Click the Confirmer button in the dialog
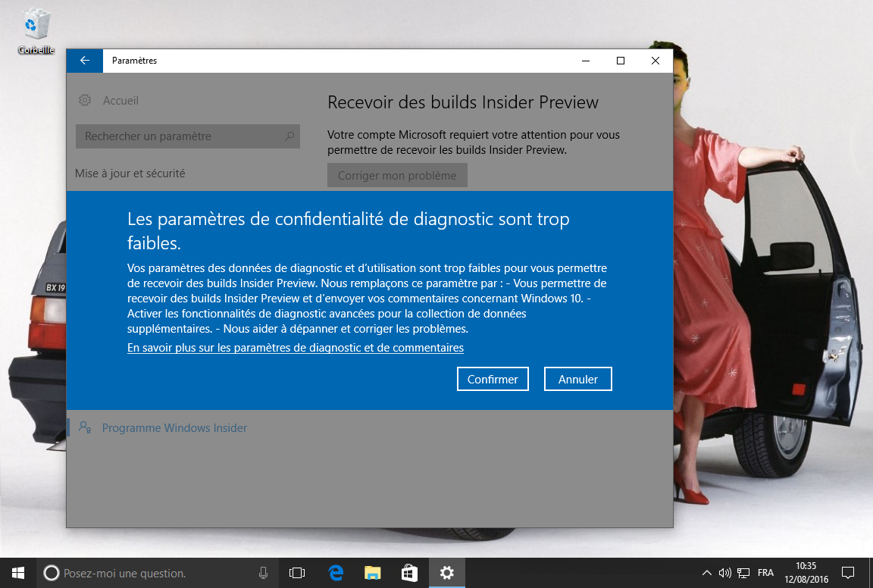The width and height of the screenshot is (873, 588). tap(493, 380)
